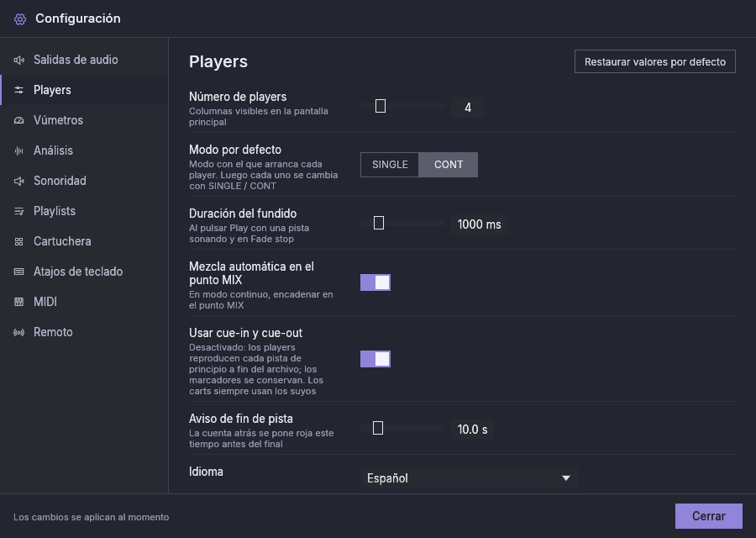
Task: Click the keyboard icon beside Atajos de teclado
Action: pos(18,272)
